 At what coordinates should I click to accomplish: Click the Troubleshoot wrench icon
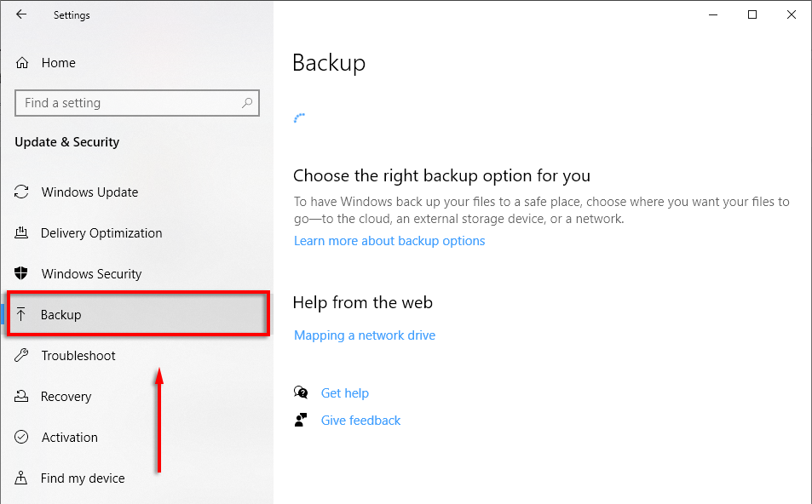(23, 356)
